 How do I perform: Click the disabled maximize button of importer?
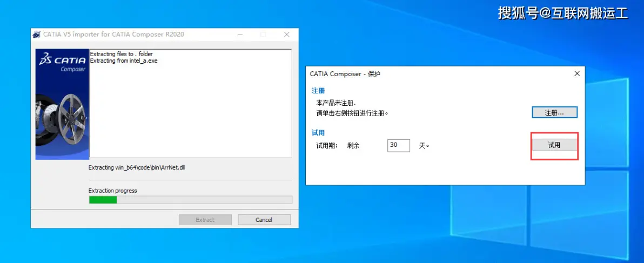(x=263, y=35)
